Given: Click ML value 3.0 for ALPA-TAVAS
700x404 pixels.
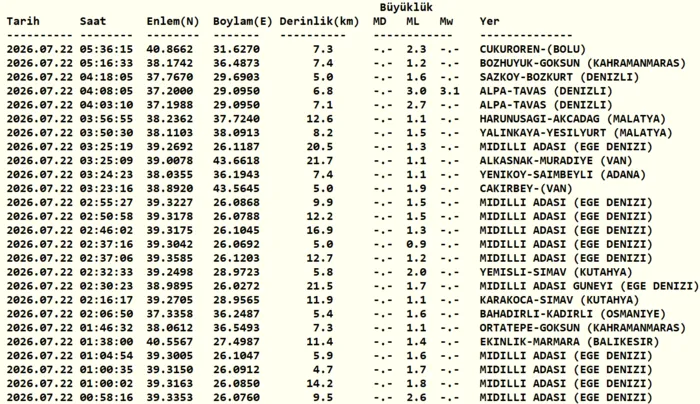Looking at the screenshot, I should pyautogui.click(x=416, y=91).
